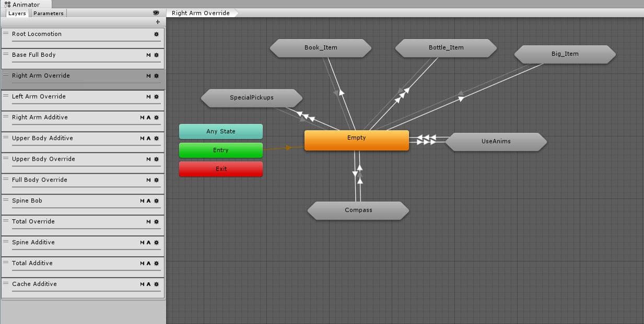This screenshot has height=324, width=644.
Task: Select the Empty default state node
Action: coord(356,140)
